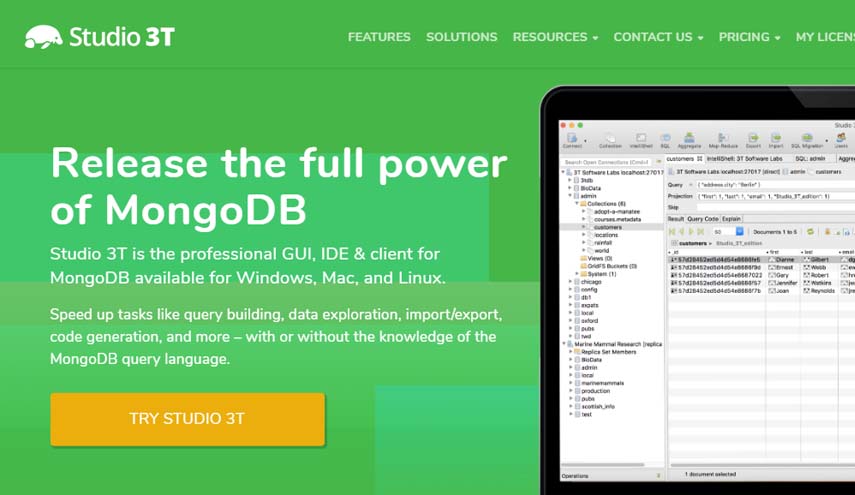
Task: Click the Projection input field
Action: pyautogui.click(x=775, y=196)
